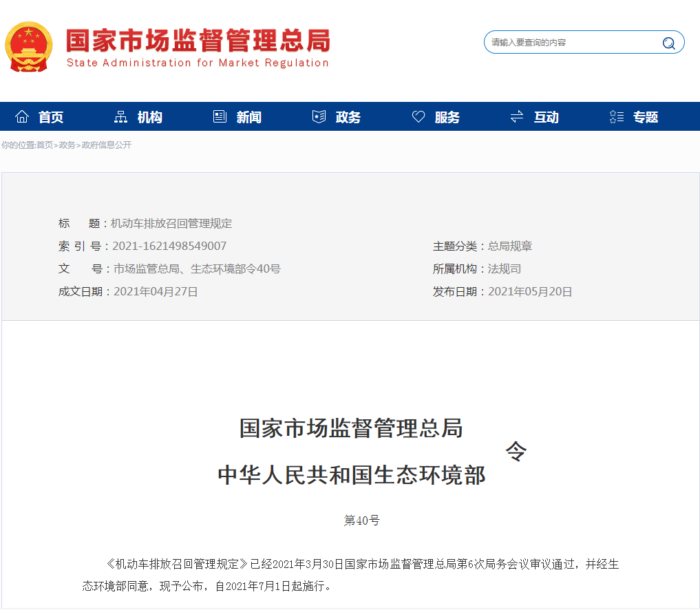Screen dimensions: 700x610
Task: Click the national emblem logo
Action: pos(29,46)
